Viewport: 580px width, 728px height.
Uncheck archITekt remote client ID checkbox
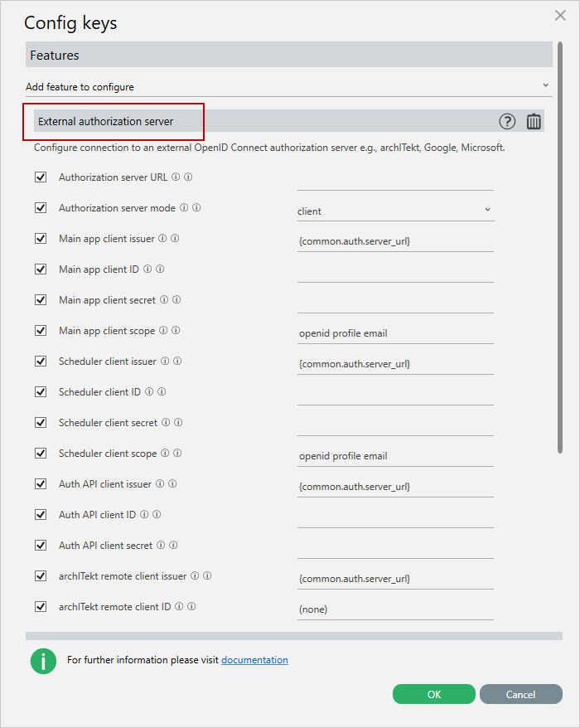tap(41, 606)
